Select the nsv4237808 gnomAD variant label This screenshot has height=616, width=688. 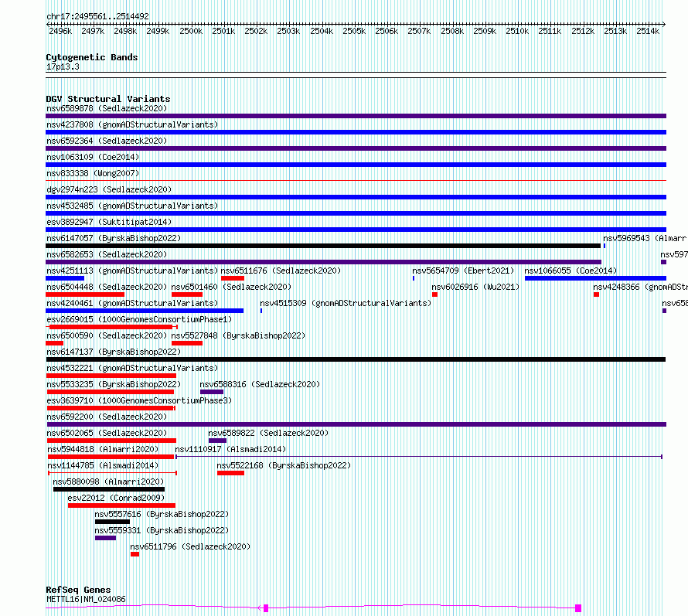(x=132, y=124)
